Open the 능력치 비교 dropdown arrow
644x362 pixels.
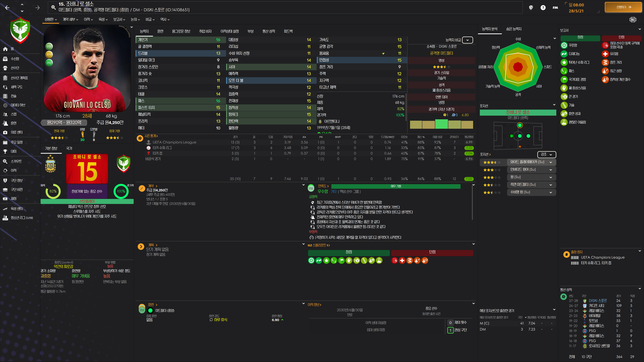[x=467, y=40]
